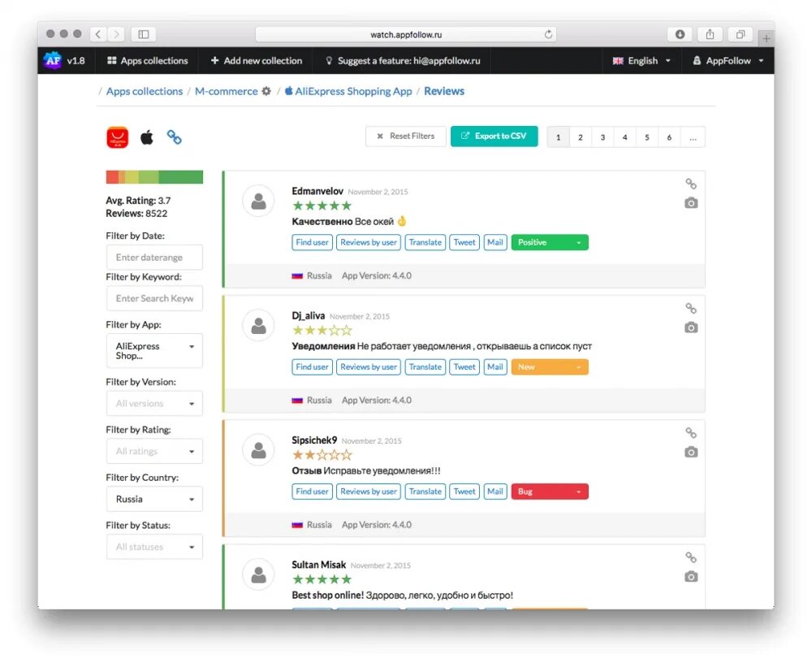Open AppFollow account dropdown
The height and width of the screenshot is (663, 812).
click(x=728, y=61)
